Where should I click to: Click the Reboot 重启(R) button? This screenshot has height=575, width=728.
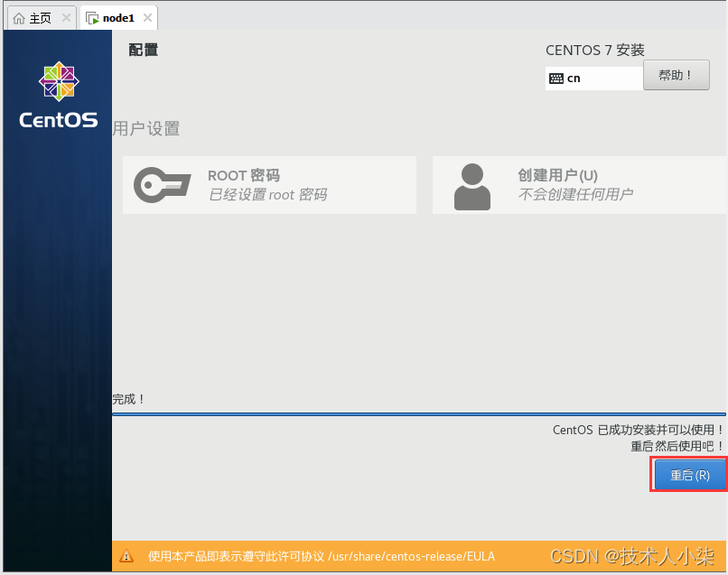click(689, 475)
